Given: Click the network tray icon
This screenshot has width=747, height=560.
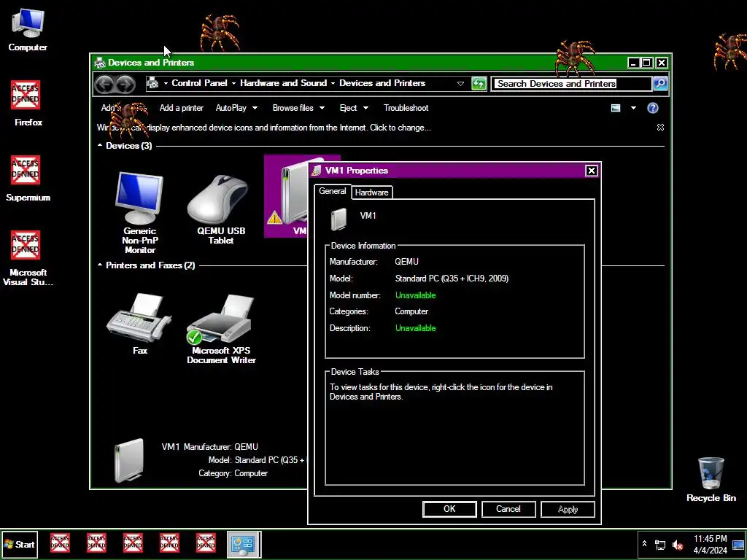Looking at the screenshot, I should [660, 544].
